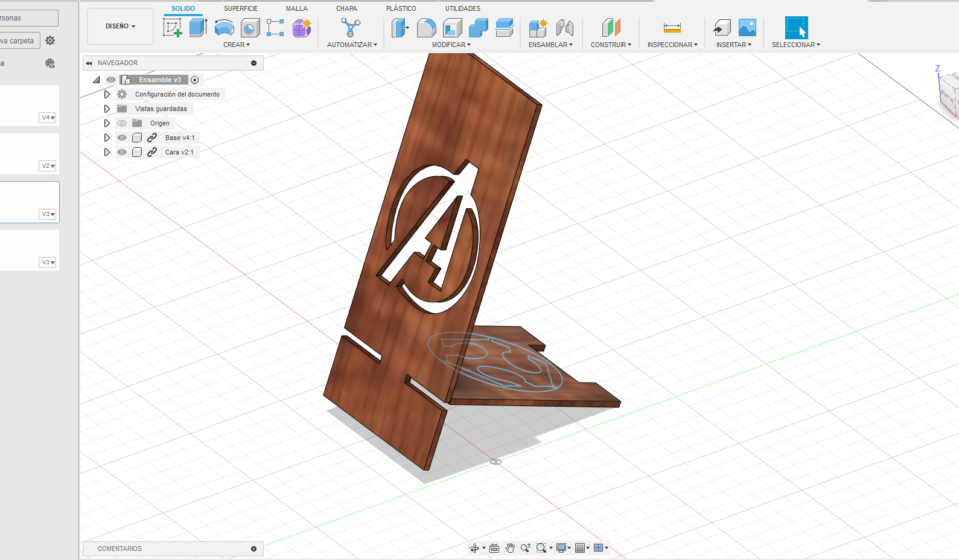
Task: Switch to the CHAPA tab
Action: point(346,8)
